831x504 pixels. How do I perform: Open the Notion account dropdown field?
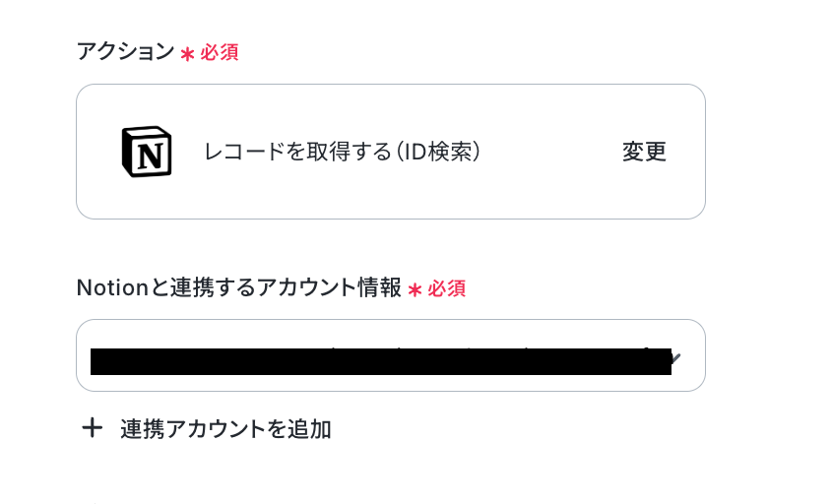390,355
